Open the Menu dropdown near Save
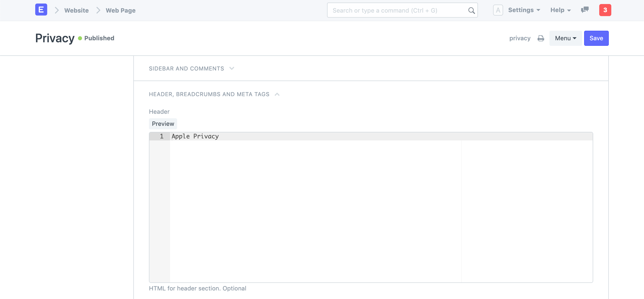644x299 pixels. point(565,38)
